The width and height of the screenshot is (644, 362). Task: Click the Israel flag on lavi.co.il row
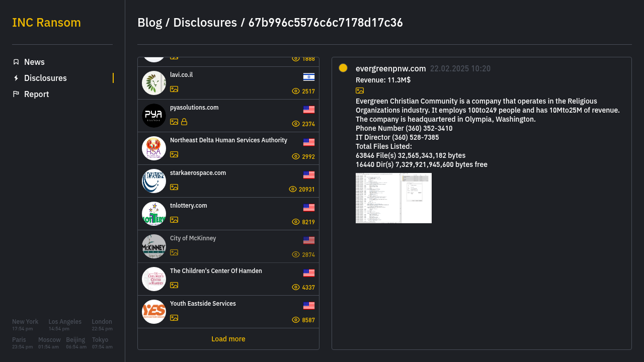(x=309, y=77)
